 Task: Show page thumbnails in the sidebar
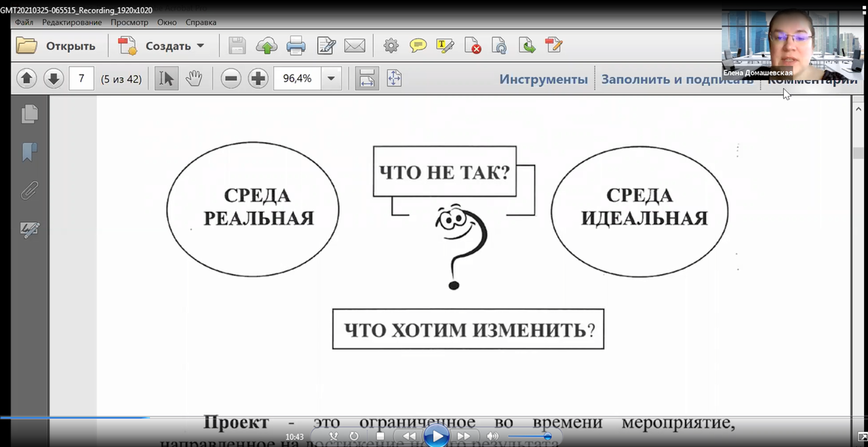30,114
